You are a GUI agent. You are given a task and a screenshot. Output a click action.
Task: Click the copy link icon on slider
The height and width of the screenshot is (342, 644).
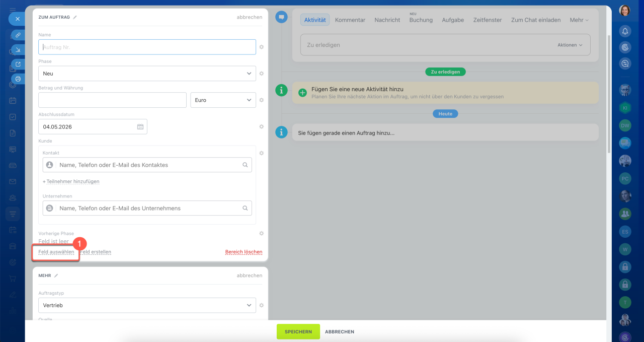[18, 35]
